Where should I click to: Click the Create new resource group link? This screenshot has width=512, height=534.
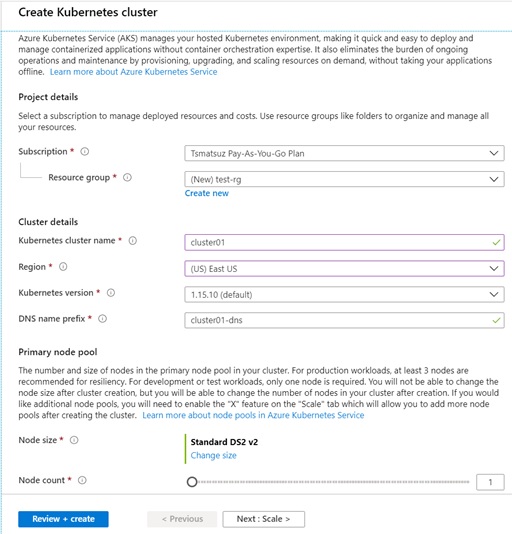coord(207,193)
